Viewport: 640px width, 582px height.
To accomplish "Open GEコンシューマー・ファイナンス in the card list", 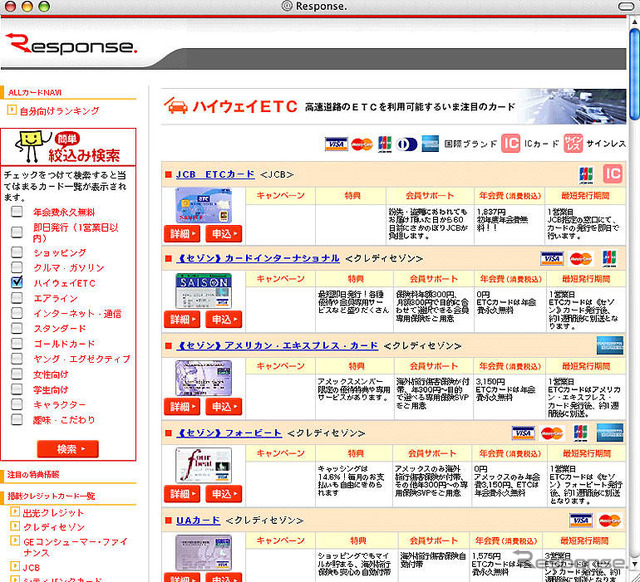I will 75,547.
